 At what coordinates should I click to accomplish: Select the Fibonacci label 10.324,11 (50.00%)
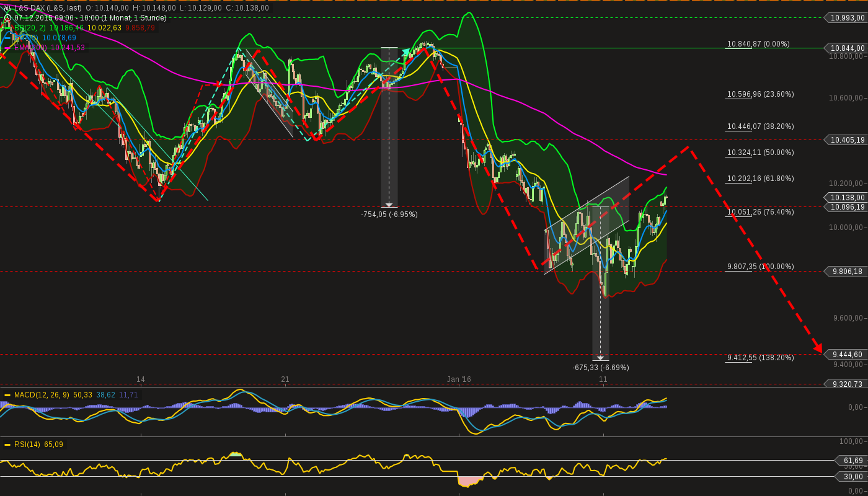(x=760, y=153)
